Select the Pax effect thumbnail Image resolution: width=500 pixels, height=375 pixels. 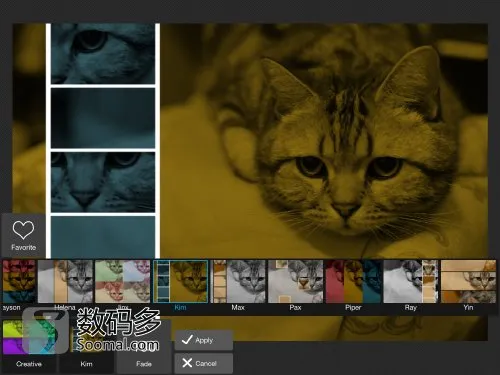(x=296, y=282)
